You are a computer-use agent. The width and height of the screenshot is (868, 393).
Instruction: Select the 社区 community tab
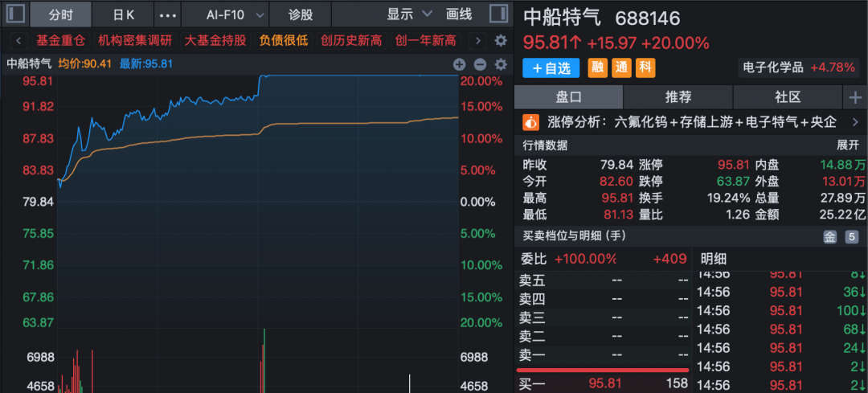tap(788, 97)
